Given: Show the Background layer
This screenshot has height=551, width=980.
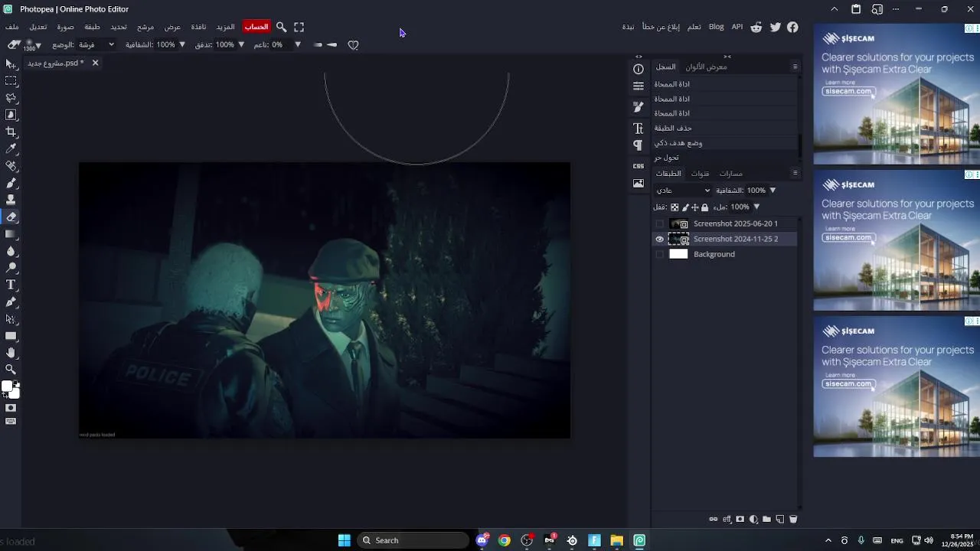Looking at the screenshot, I should point(660,254).
